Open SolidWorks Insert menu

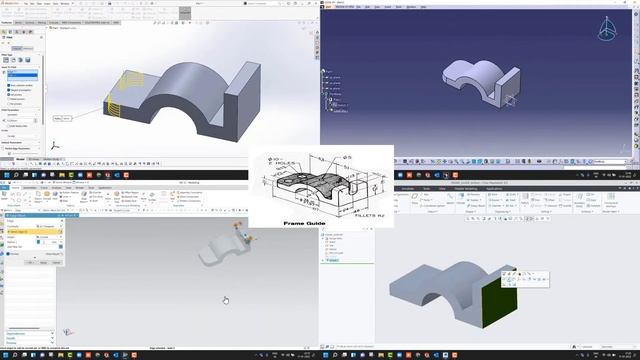47,4
